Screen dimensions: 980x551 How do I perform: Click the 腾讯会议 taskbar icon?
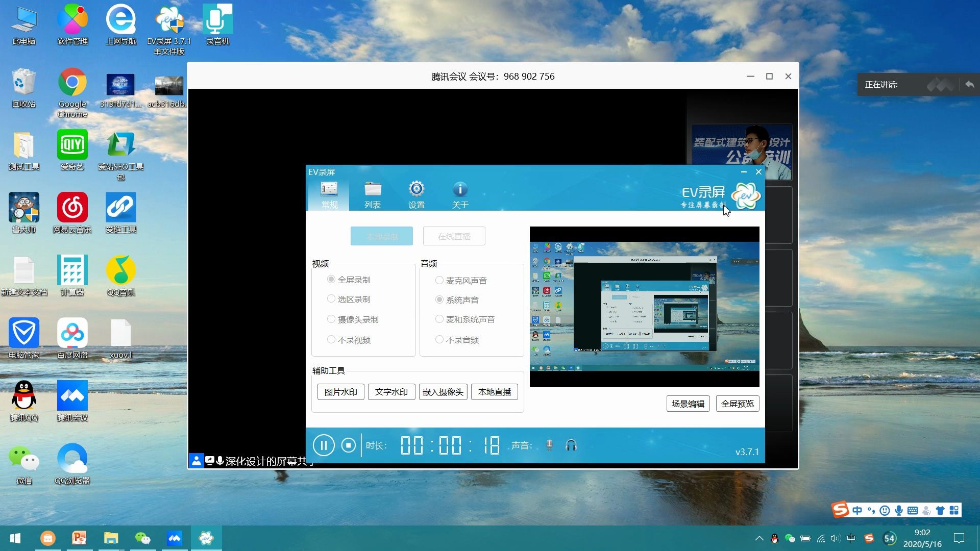point(175,538)
